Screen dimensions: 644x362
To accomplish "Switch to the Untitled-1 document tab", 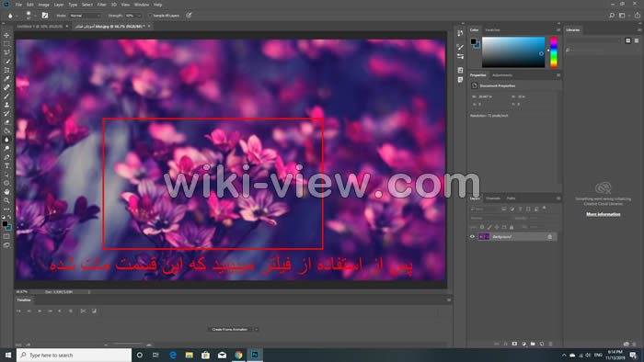I will point(40,27).
